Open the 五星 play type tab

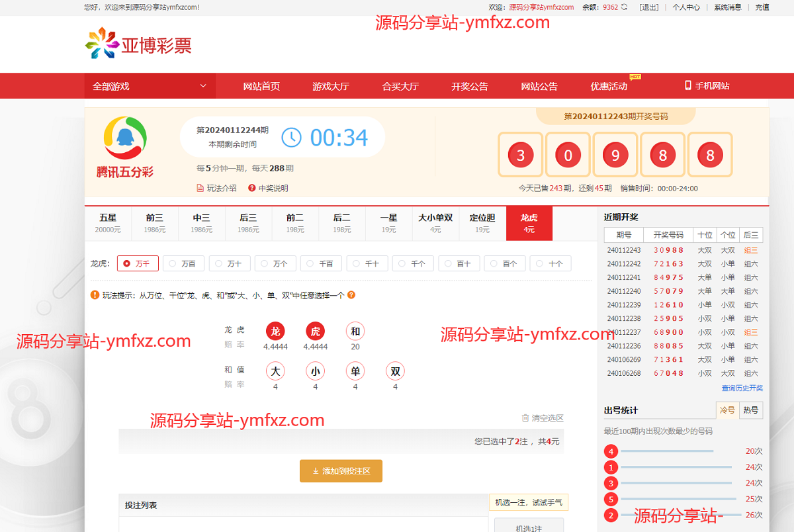[108, 223]
